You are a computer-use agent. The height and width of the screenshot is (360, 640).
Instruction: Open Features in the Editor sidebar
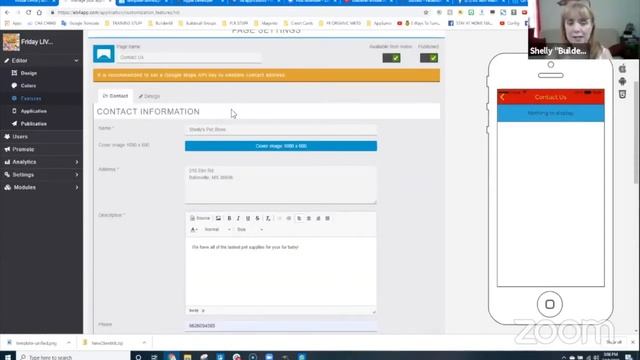coord(31,98)
